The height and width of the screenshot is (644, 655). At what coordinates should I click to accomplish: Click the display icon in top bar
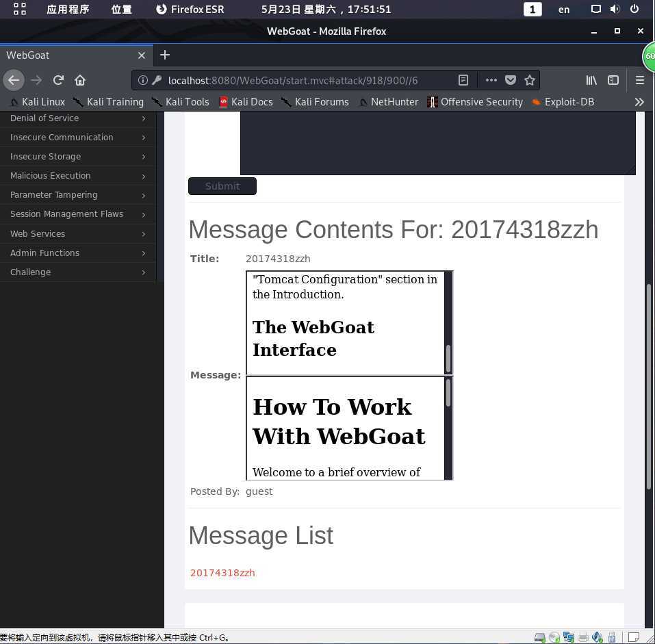[595, 9]
